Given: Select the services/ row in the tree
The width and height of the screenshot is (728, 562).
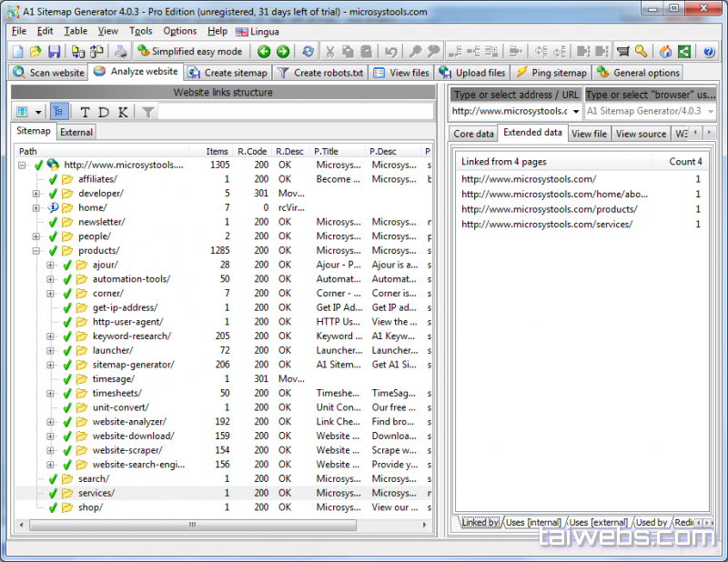Looking at the screenshot, I should point(96,493).
